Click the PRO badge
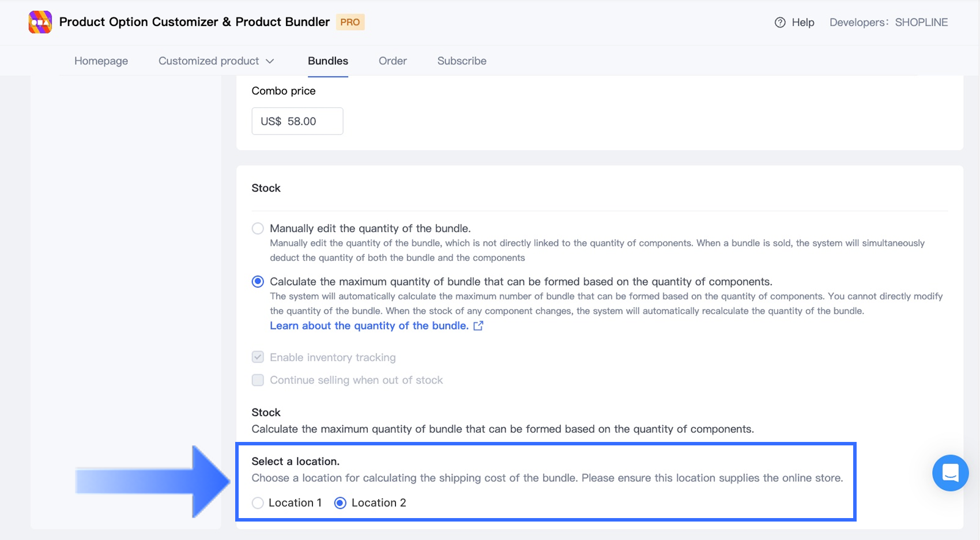980x540 pixels. 350,22
